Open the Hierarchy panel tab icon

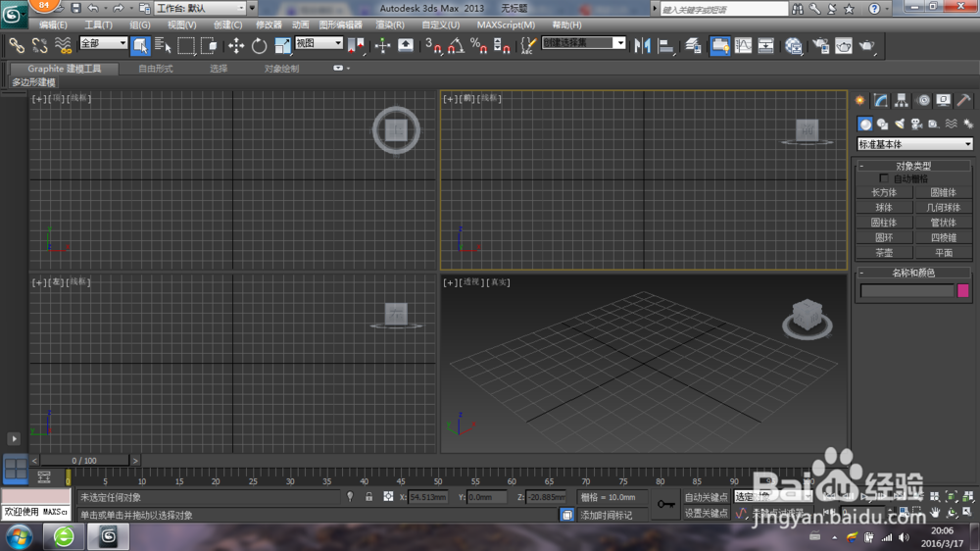tap(902, 100)
